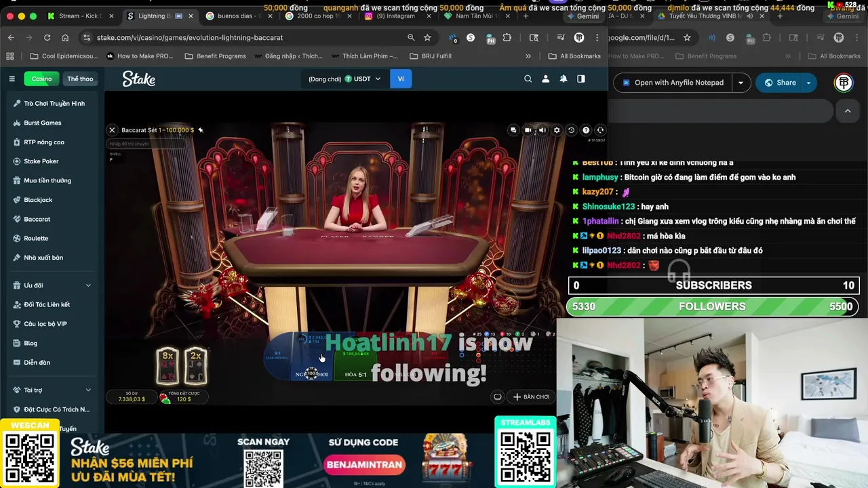The width and height of the screenshot is (868, 488).
Task: Click zoom magnifier icon in address bar
Action: [411, 37]
